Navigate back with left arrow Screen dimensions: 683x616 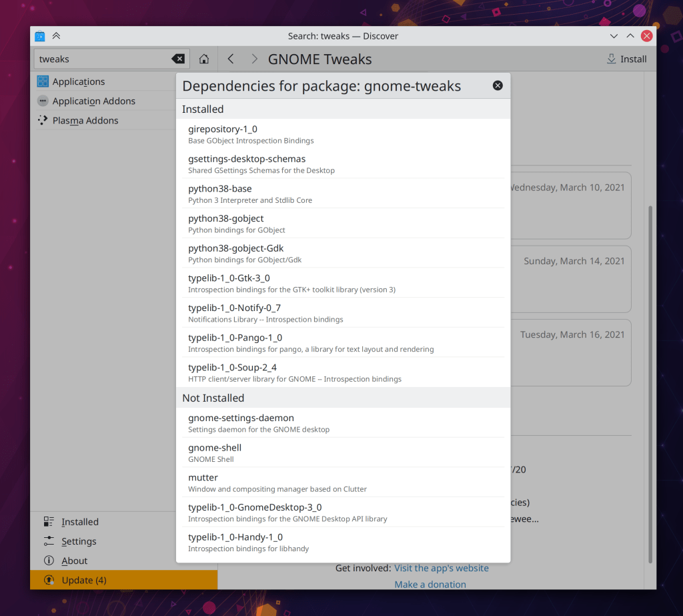(231, 59)
